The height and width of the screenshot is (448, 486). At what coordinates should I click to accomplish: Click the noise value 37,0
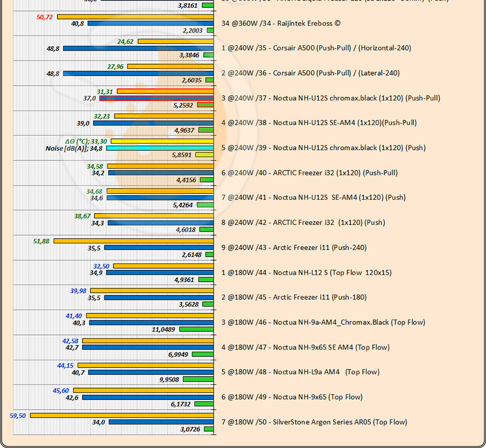(89, 98)
